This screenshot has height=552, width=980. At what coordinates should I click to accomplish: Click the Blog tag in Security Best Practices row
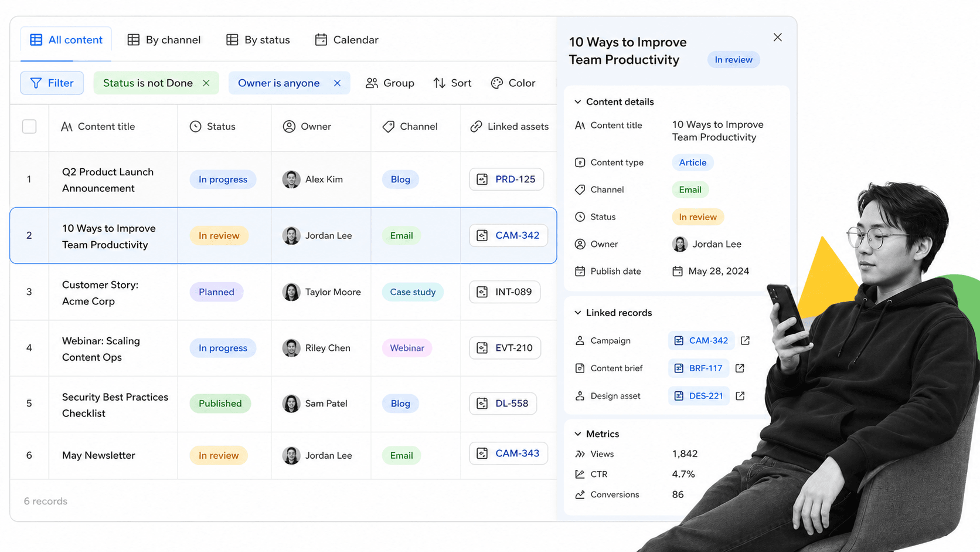pos(400,404)
